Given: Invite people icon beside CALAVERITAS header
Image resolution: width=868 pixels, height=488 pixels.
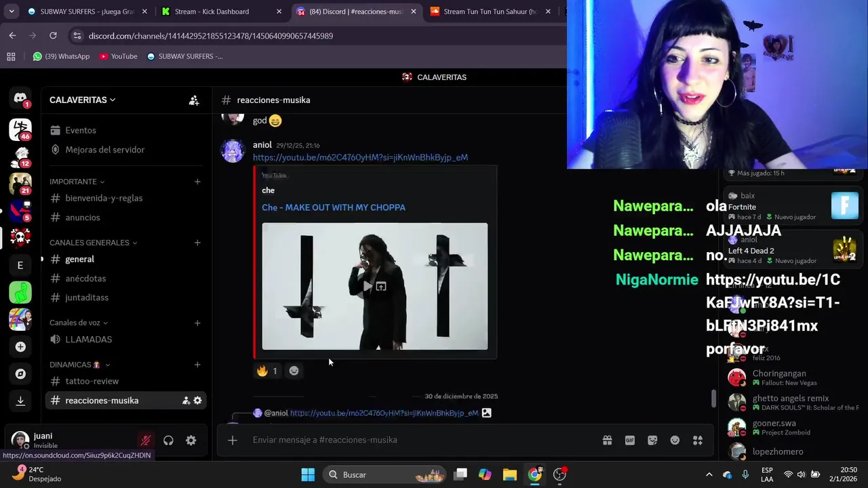Looking at the screenshot, I should click(x=194, y=100).
